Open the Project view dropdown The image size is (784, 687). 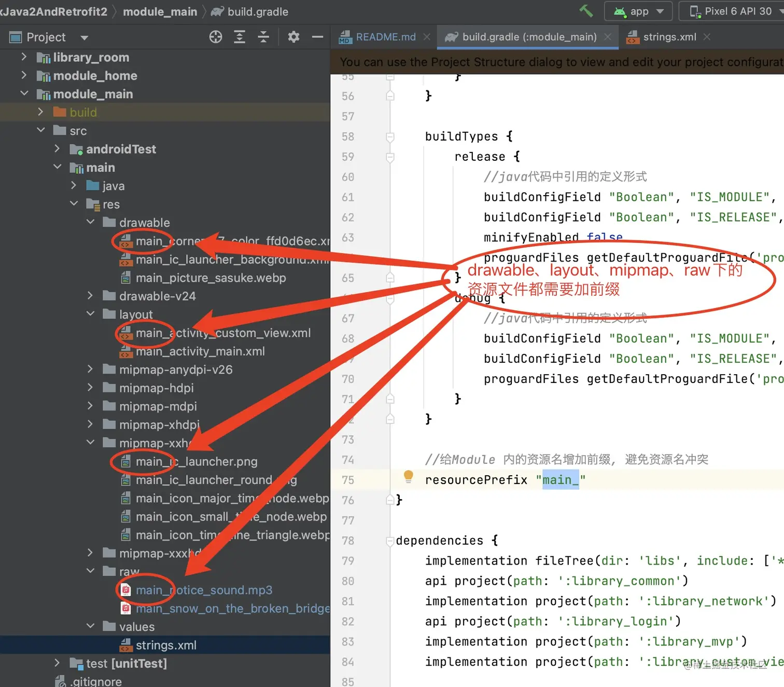point(85,37)
